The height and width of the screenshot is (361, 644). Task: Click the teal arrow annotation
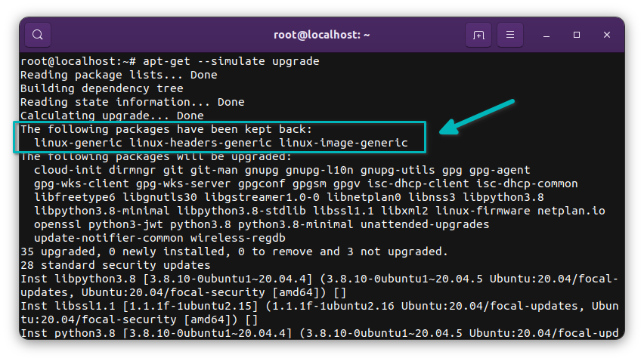pos(476,117)
